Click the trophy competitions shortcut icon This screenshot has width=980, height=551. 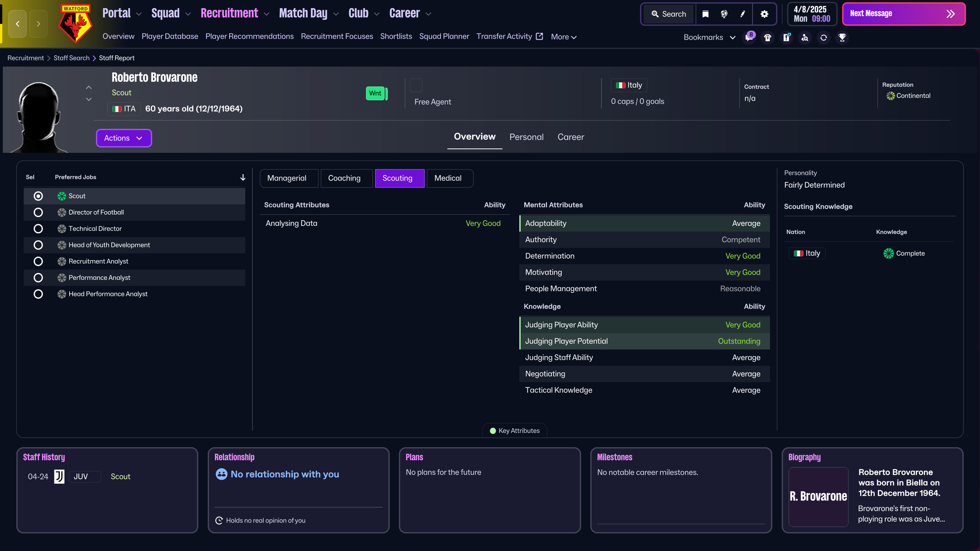tap(842, 37)
